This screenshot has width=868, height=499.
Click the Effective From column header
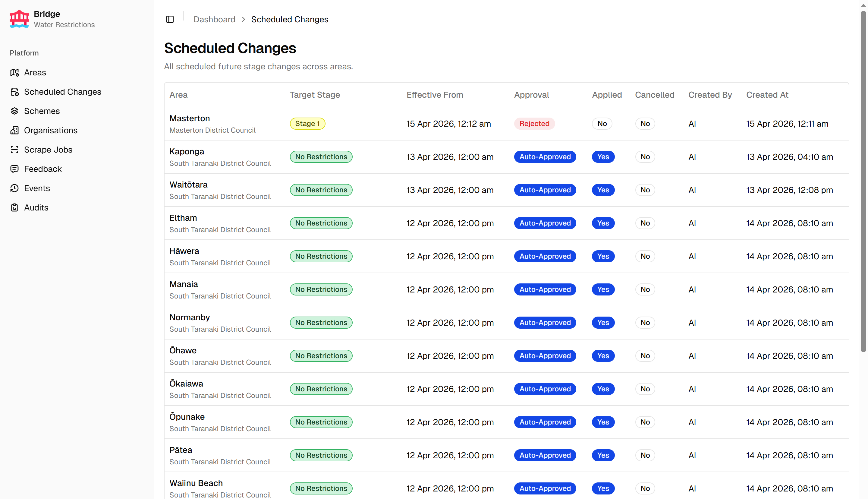click(x=435, y=95)
